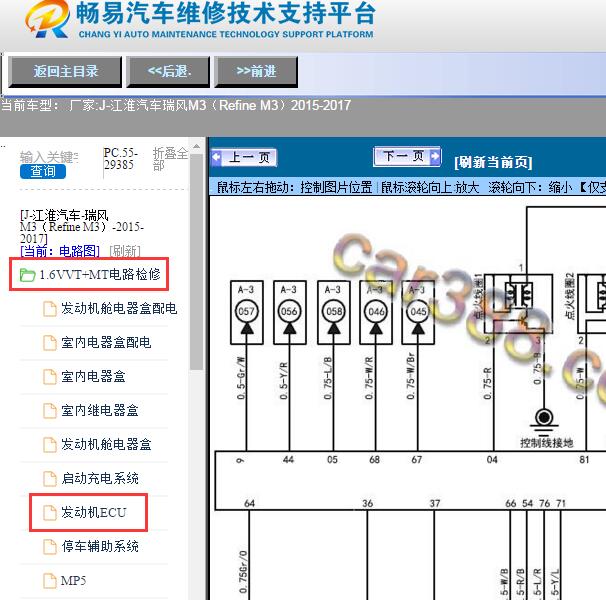Click 折叠全部 to collapse the tree
The height and width of the screenshot is (600, 606).
click(170, 159)
